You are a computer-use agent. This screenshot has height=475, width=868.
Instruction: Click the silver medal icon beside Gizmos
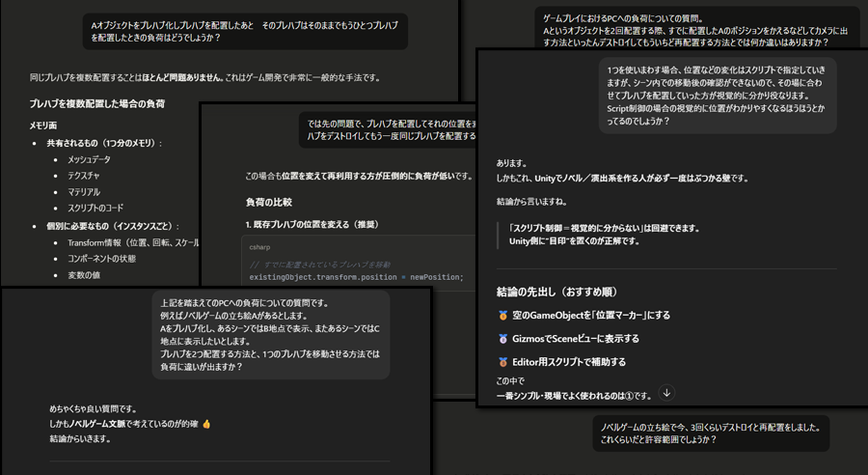[502, 339]
